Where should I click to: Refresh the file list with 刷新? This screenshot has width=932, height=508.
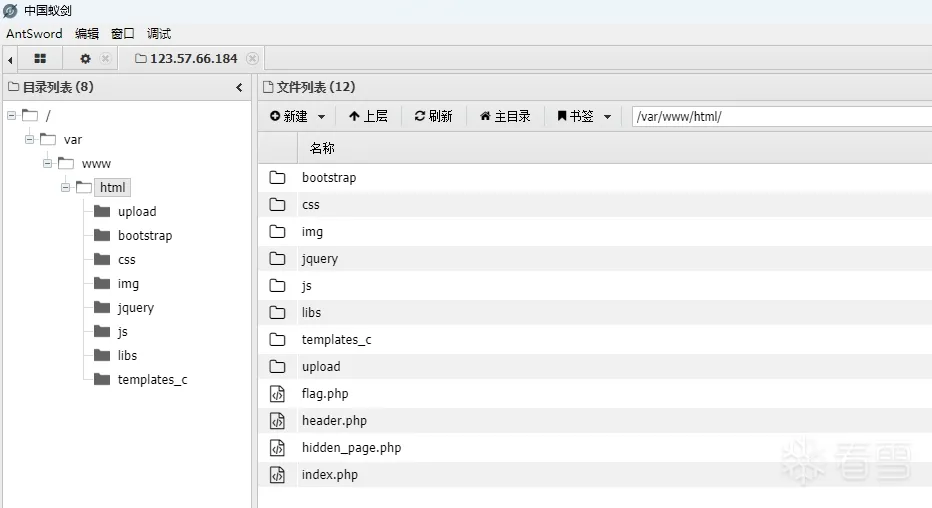tap(433, 116)
